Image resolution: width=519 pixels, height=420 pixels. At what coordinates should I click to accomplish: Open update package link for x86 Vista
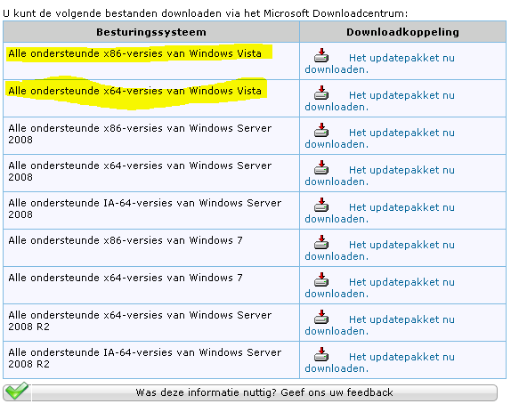379,63
